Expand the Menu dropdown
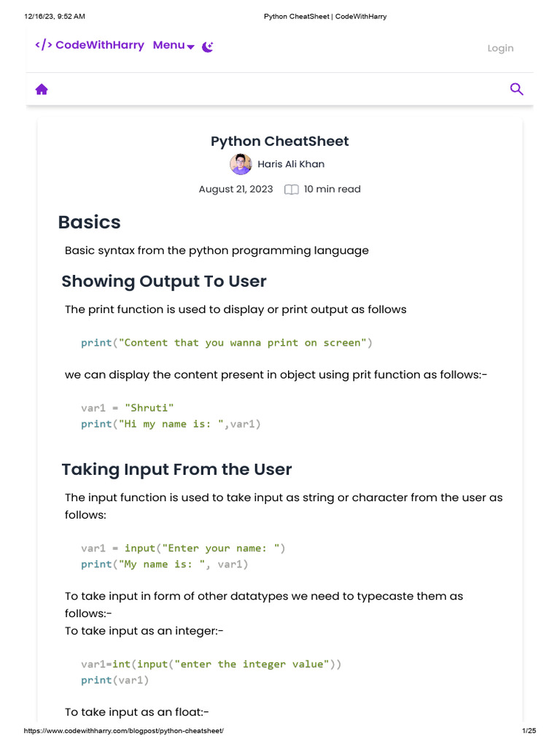This screenshot has height=747, width=560. (x=174, y=45)
